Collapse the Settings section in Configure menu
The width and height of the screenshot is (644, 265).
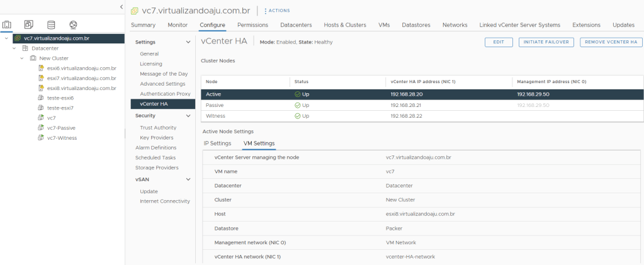(188, 42)
